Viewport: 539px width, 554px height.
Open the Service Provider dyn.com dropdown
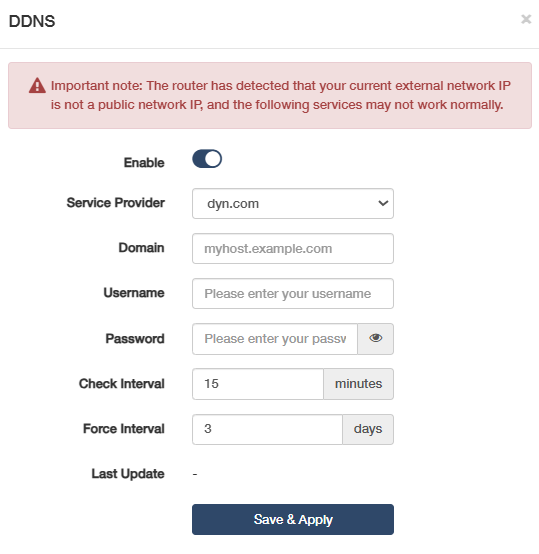point(293,204)
